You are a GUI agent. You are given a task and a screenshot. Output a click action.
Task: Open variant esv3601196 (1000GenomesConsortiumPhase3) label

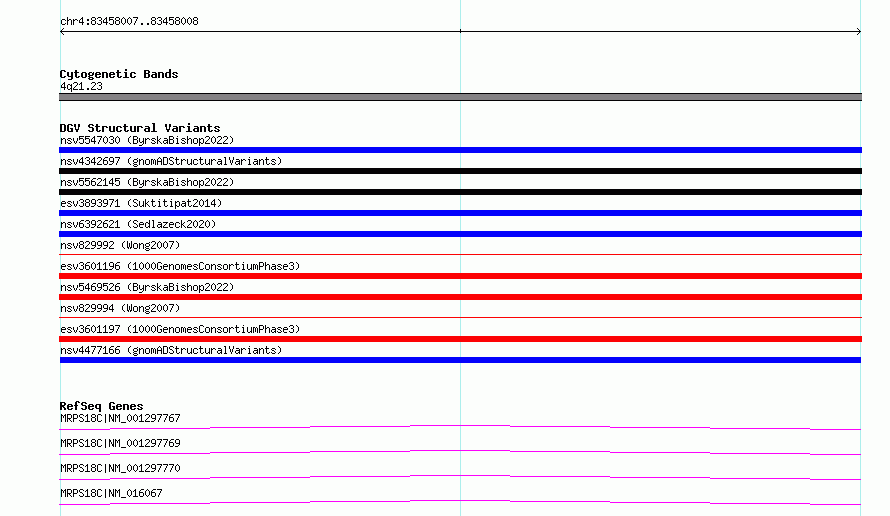180,266
